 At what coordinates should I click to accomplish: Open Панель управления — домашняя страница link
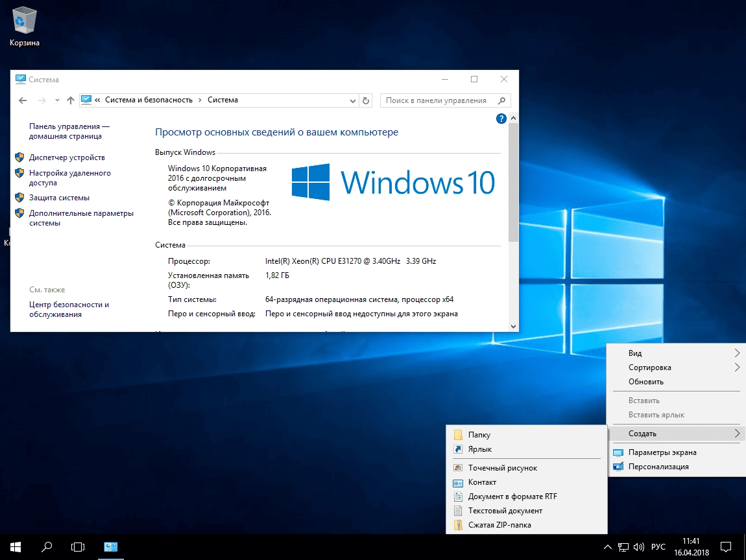[x=69, y=131]
